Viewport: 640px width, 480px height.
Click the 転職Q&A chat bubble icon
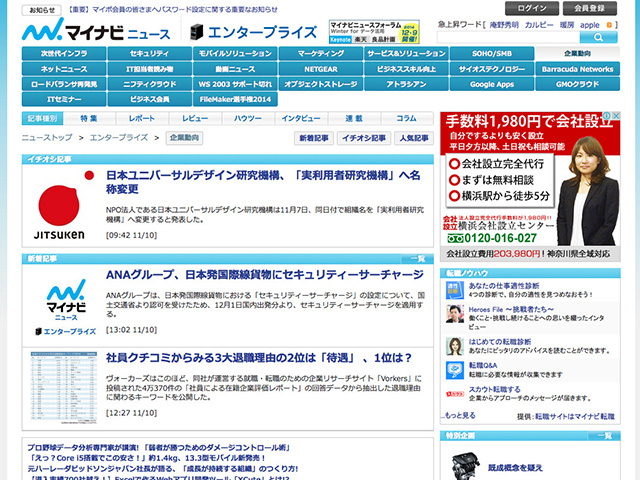coord(454,370)
